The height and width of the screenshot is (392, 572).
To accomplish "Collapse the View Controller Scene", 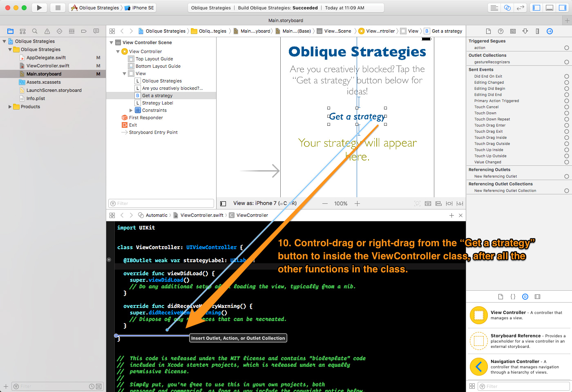I will tap(111, 42).
